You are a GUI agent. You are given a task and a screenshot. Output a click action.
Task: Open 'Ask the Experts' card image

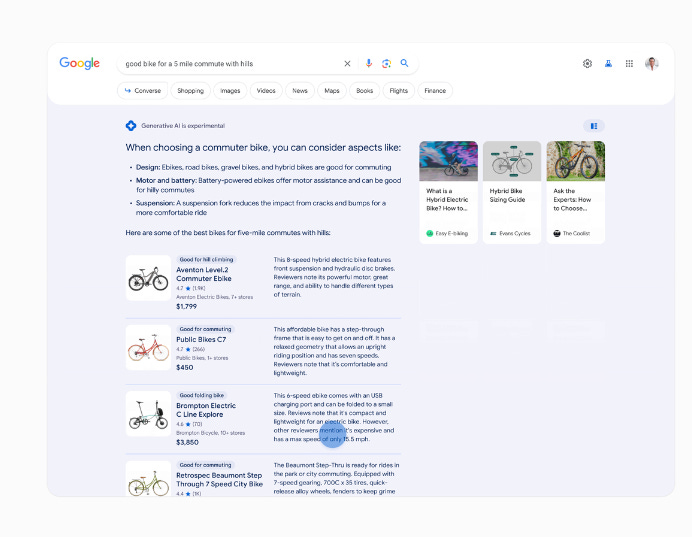(x=575, y=161)
